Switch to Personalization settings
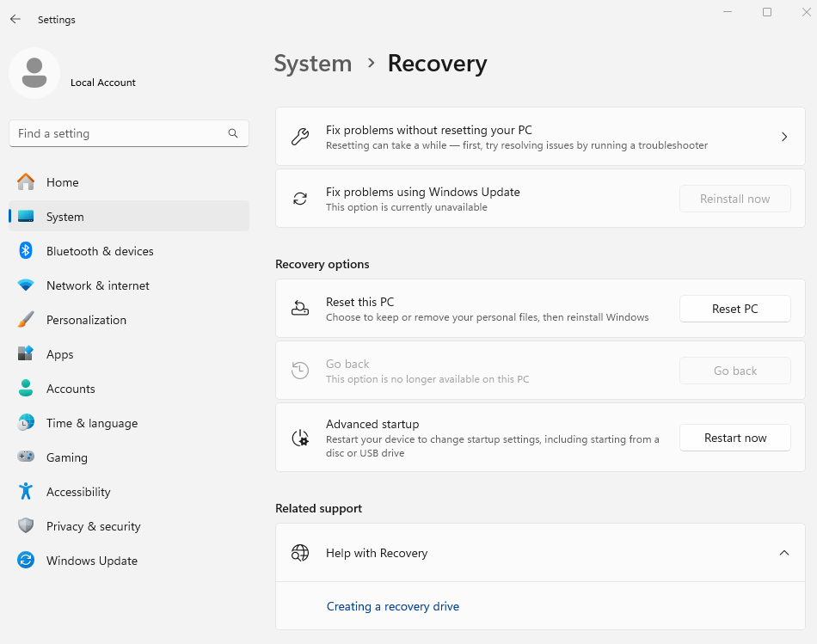Screen dimensions: 817x644 pyautogui.click(x=129, y=320)
